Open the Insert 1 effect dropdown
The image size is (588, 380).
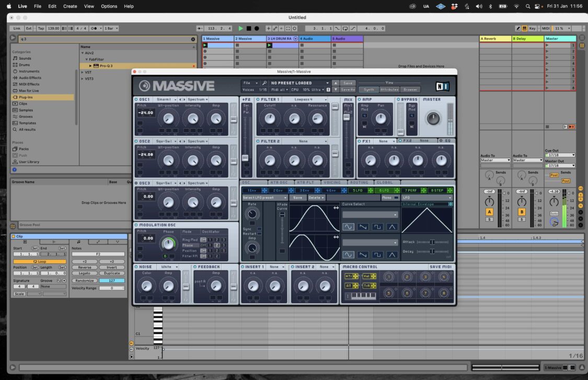(x=275, y=267)
